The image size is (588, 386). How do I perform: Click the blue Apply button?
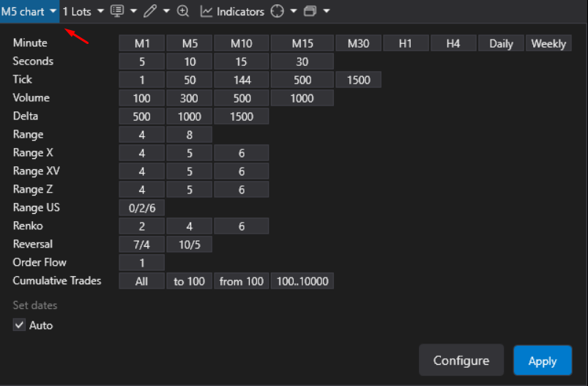tap(542, 360)
